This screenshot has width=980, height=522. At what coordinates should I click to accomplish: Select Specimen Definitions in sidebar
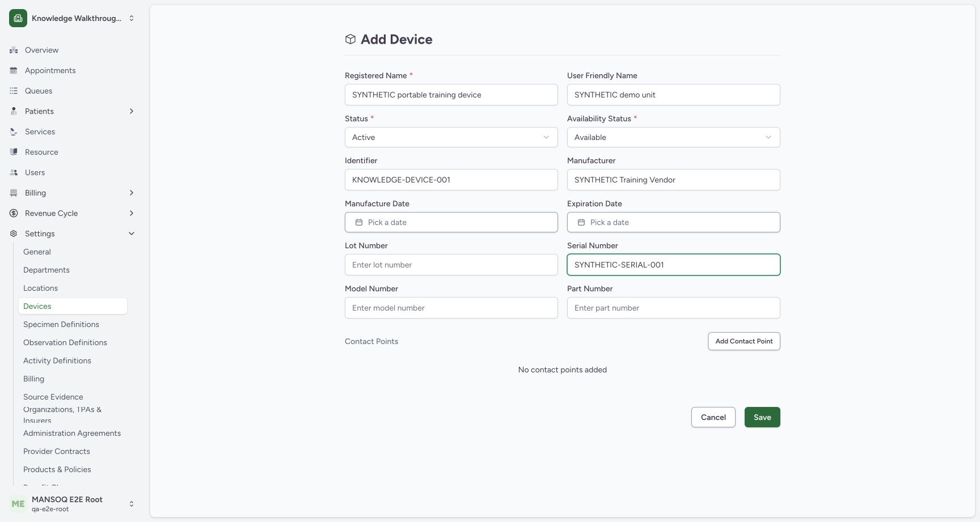(61, 324)
